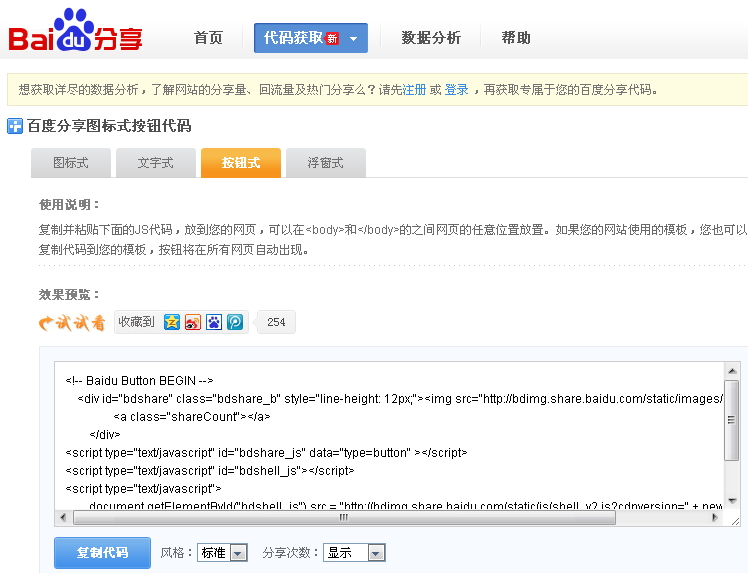Image resolution: width=748 pixels, height=573 pixels.
Task: Click the 254 share count bubble
Action: tap(276, 322)
